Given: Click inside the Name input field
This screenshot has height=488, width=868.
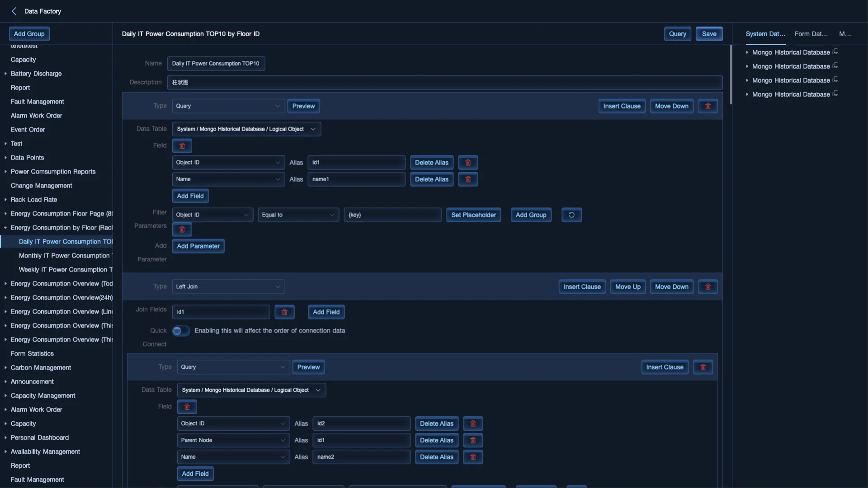Looking at the screenshot, I should pyautogui.click(x=216, y=63).
